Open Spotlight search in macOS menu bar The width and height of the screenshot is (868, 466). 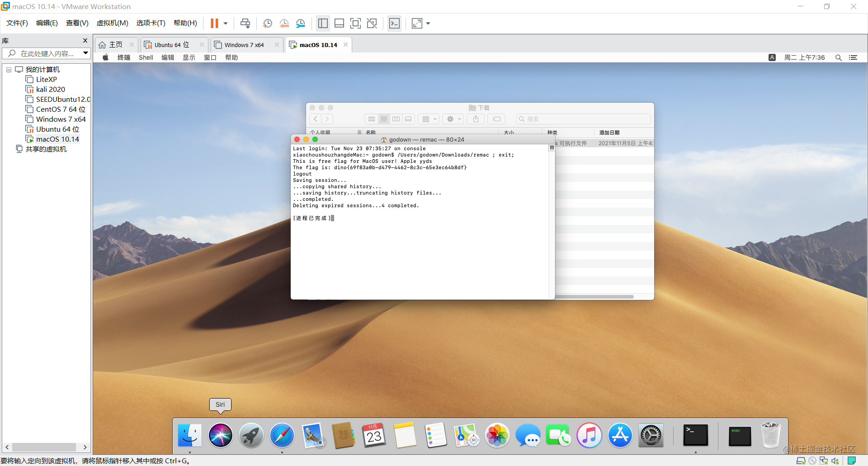pos(838,57)
